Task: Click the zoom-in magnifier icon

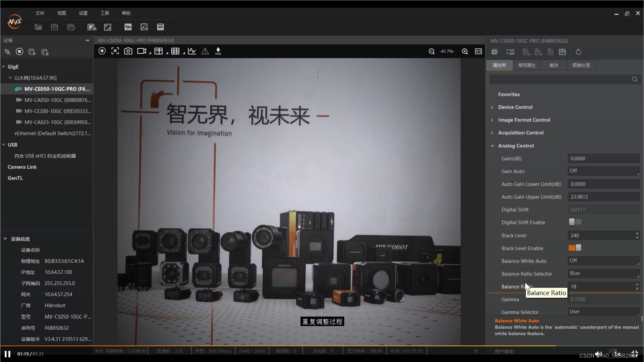Action: (x=465, y=51)
